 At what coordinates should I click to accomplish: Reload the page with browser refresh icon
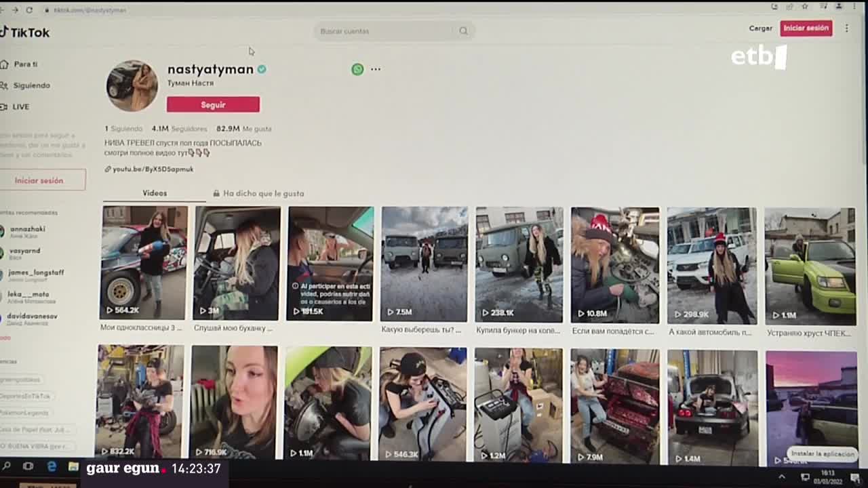click(x=29, y=10)
